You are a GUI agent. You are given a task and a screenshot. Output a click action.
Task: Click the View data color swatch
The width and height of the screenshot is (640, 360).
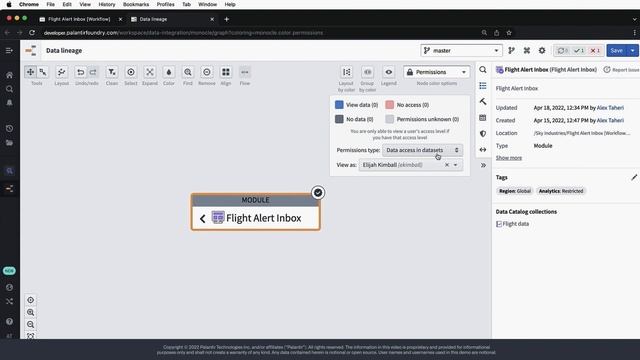coord(339,105)
